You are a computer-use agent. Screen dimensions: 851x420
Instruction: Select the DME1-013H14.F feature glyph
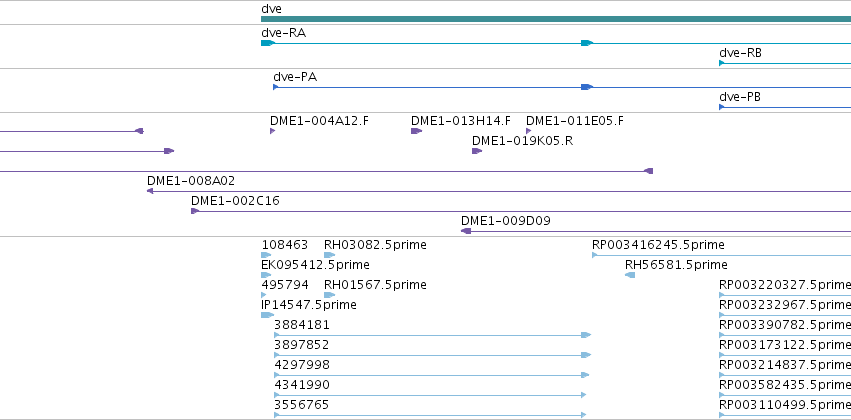(x=416, y=131)
